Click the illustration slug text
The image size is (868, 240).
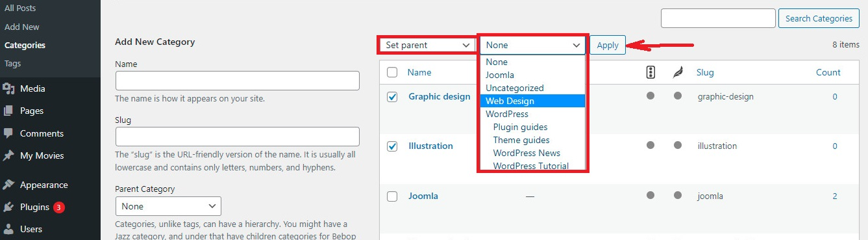coord(717,146)
